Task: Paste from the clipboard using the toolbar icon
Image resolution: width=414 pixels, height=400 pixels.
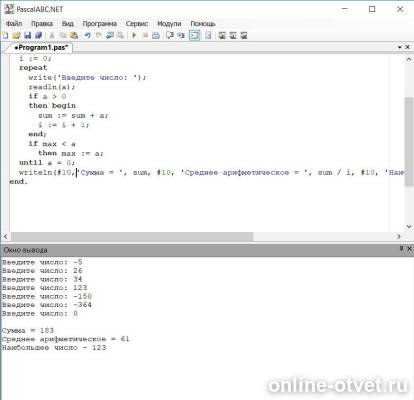Action: [74, 35]
